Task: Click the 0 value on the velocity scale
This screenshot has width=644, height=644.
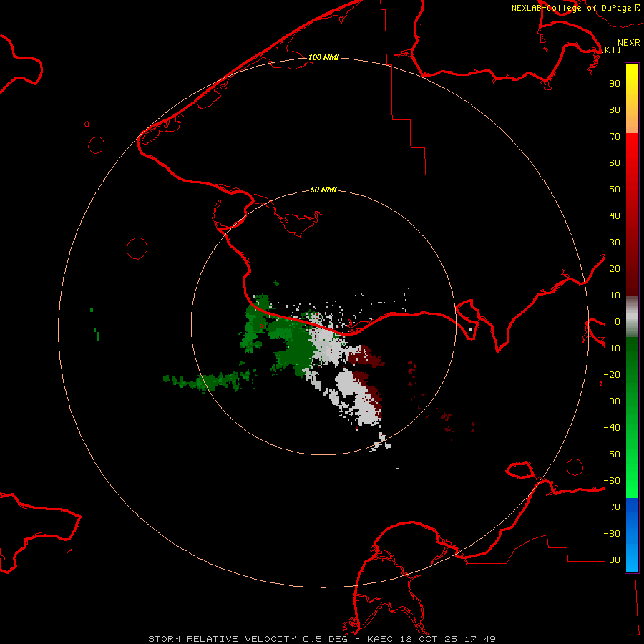Action: point(618,321)
